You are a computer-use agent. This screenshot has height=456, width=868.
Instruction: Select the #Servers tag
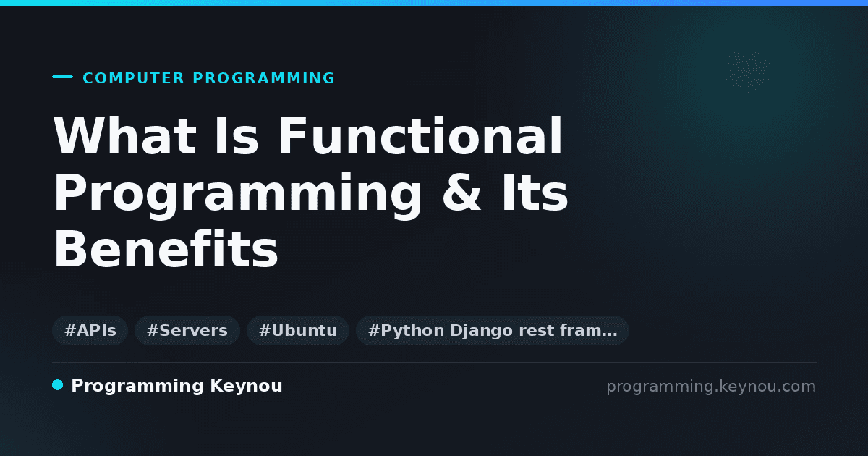coord(187,331)
